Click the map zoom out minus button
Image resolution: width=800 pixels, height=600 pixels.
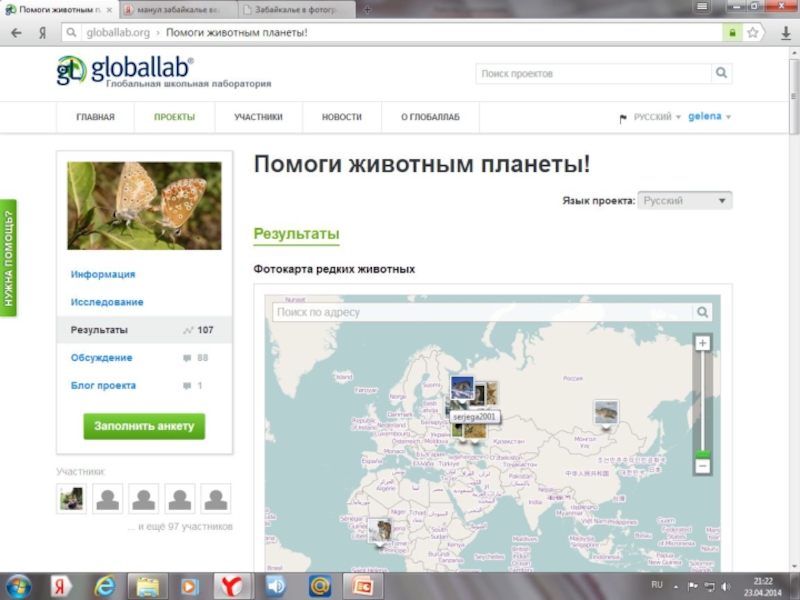coord(702,466)
